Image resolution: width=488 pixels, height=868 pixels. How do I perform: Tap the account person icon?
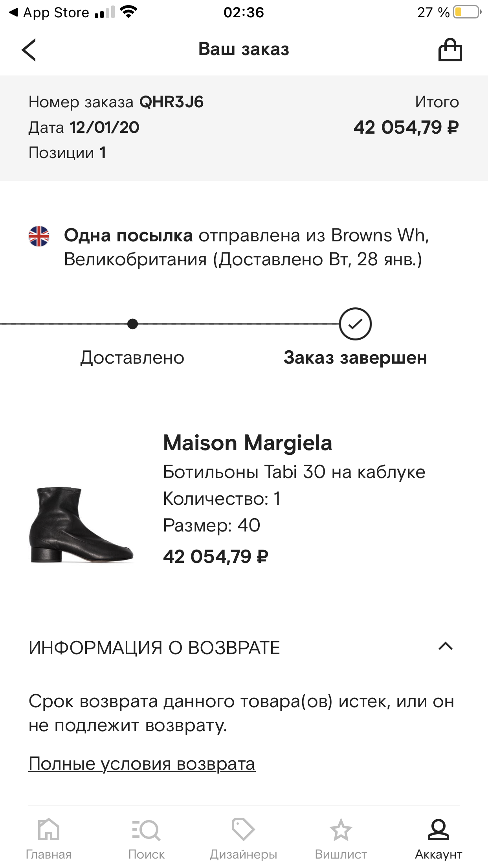click(438, 830)
